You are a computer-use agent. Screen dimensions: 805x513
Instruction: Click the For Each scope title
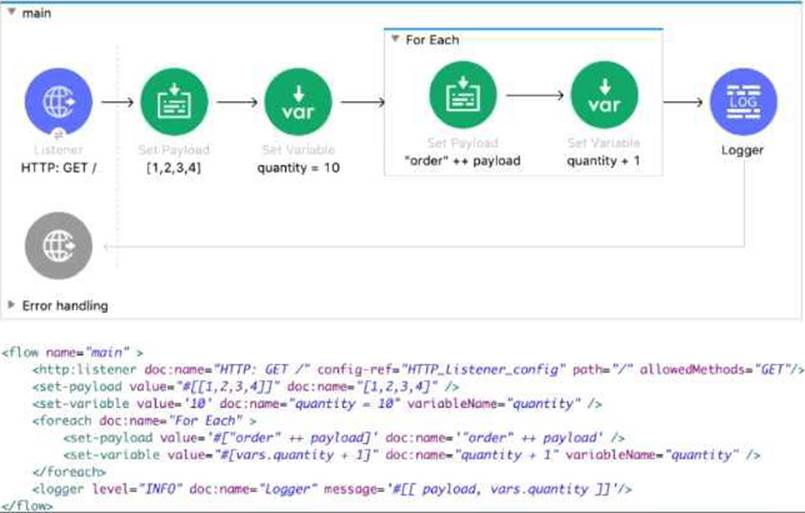click(x=432, y=40)
